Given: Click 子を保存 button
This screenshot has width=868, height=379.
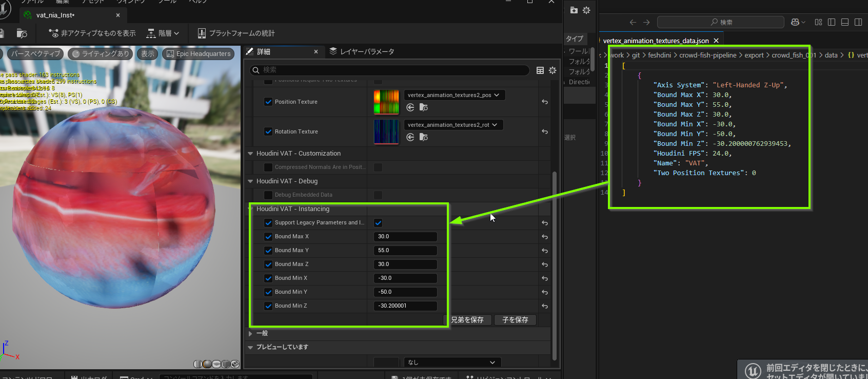Looking at the screenshot, I should point(515,320).
